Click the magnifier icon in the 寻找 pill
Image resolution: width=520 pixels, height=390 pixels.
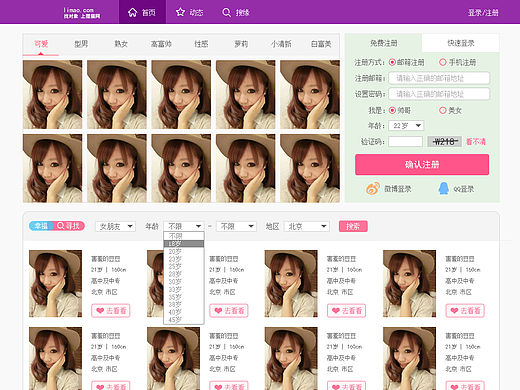tap(60, 226)
